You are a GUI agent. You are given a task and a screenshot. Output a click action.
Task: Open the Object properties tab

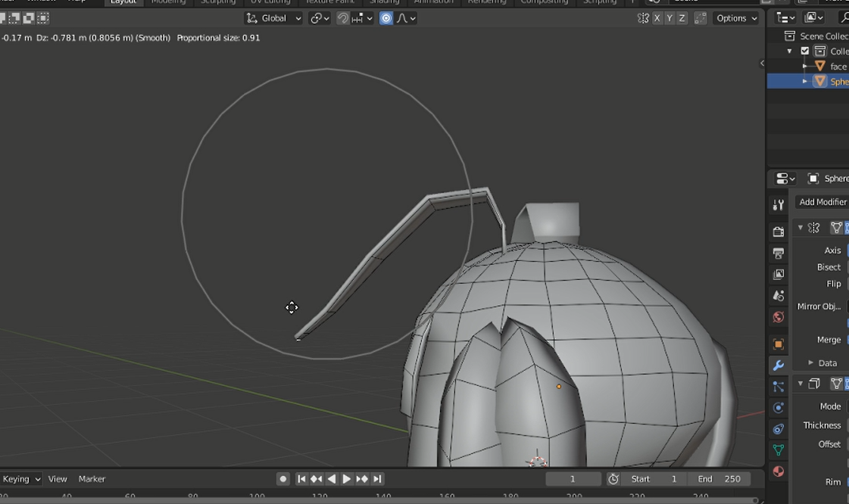pos(779,344)
